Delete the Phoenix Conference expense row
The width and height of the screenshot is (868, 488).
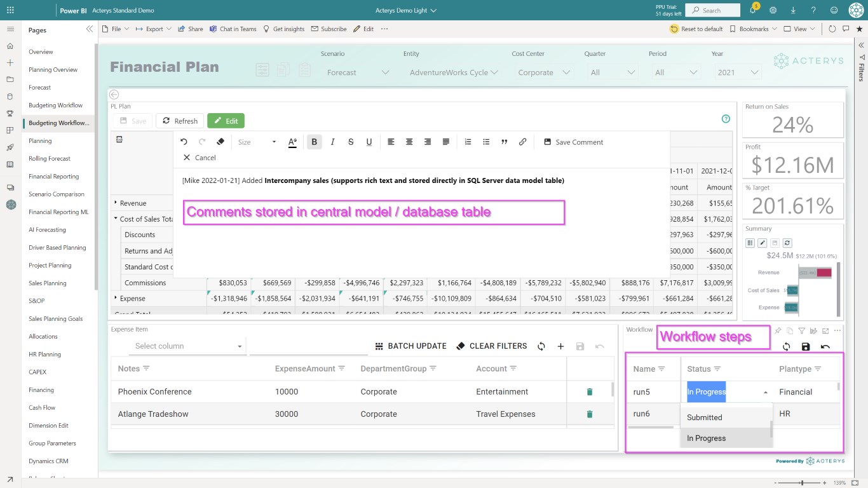click(x=589, y=392)
